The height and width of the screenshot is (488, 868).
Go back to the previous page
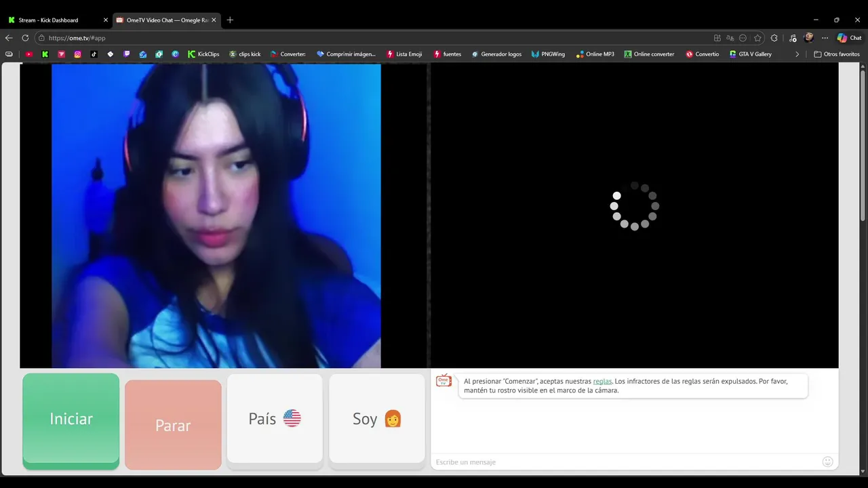(9, 38)
